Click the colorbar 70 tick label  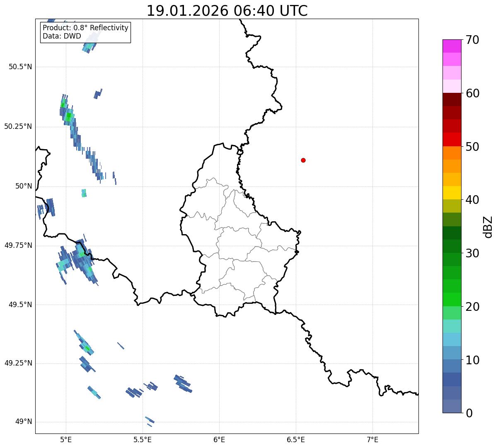pyautogui.click(x=472, y=40)
